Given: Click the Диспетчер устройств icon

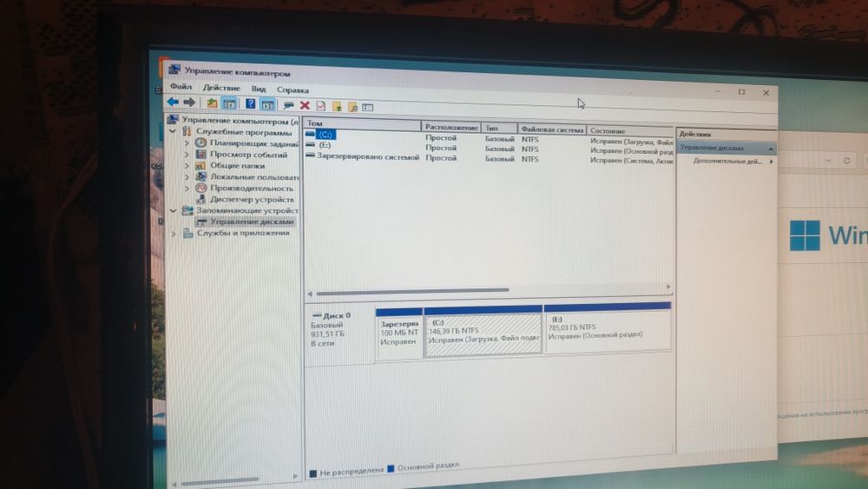Looking at the screenshot, I should coord(201,199).
